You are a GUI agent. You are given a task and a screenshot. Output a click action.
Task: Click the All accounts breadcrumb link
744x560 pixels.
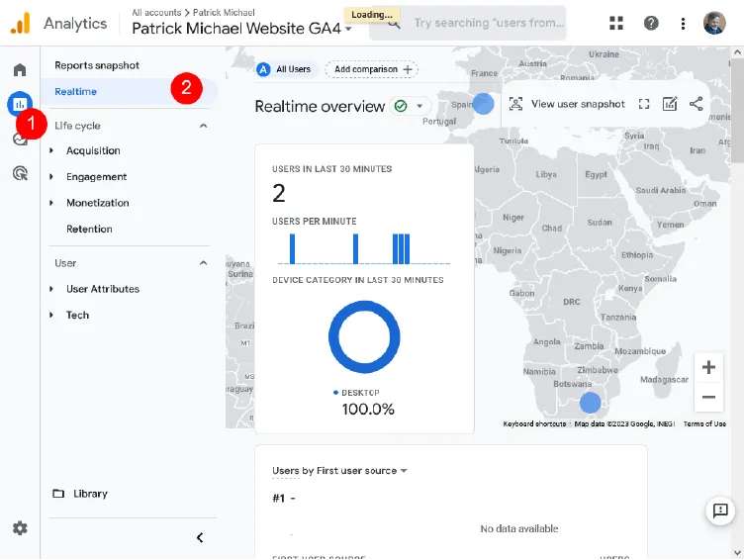tap(156, 12)
